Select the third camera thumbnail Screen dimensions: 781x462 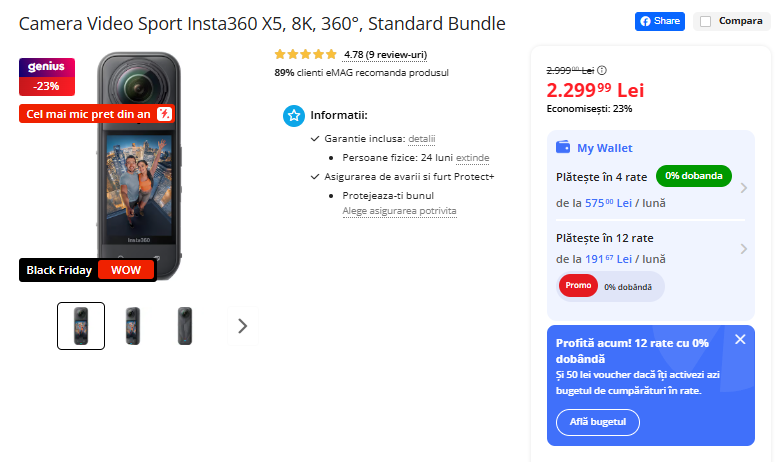pos(184,325)
